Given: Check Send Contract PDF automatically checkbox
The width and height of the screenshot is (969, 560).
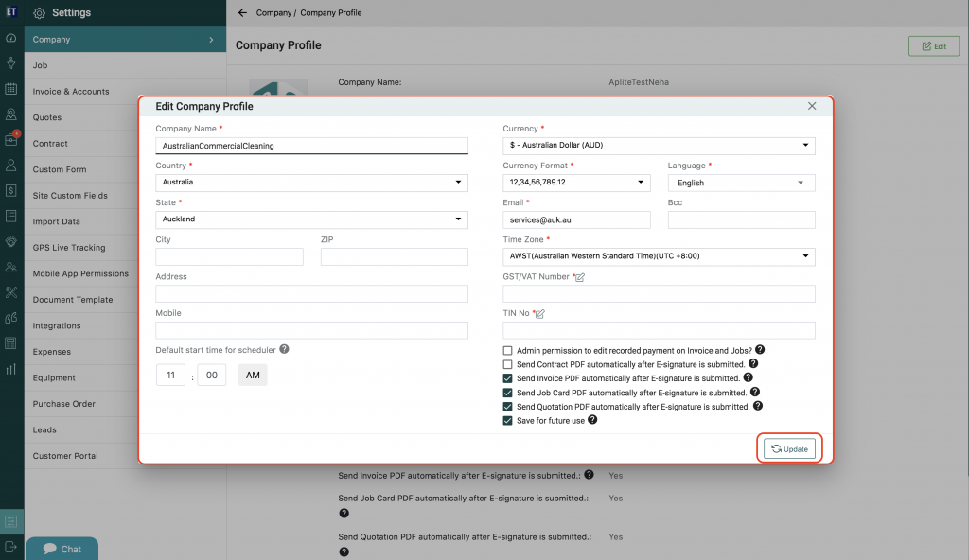Looking at the screenshot, I should (507, 365).
